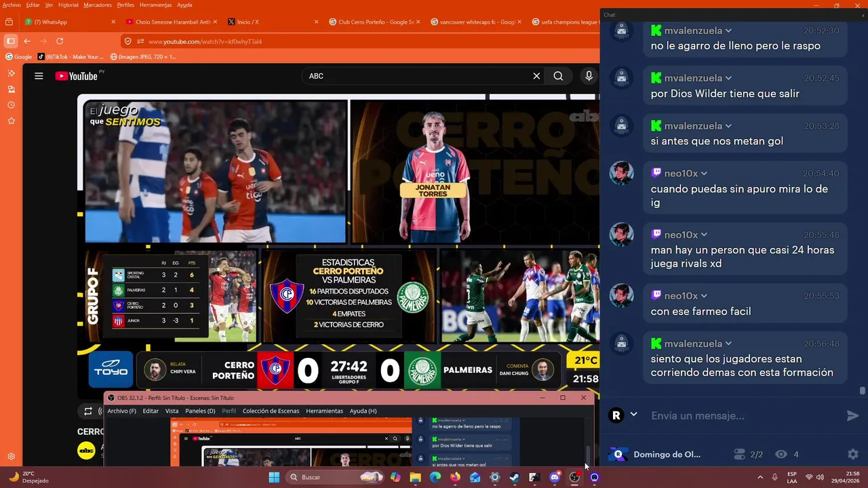Expand the chat sender account chevron
Viewport: 868px width, 488px height.
633,415
